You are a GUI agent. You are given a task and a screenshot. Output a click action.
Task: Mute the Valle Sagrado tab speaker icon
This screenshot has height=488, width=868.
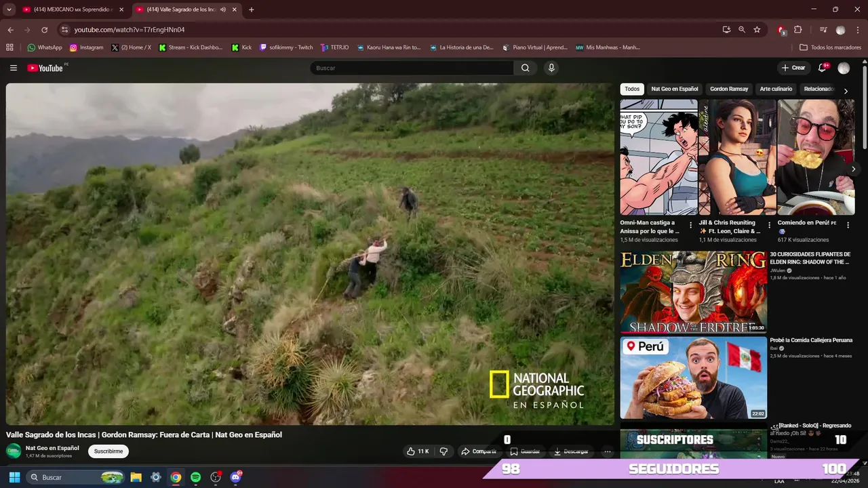[x=222, y=9]
